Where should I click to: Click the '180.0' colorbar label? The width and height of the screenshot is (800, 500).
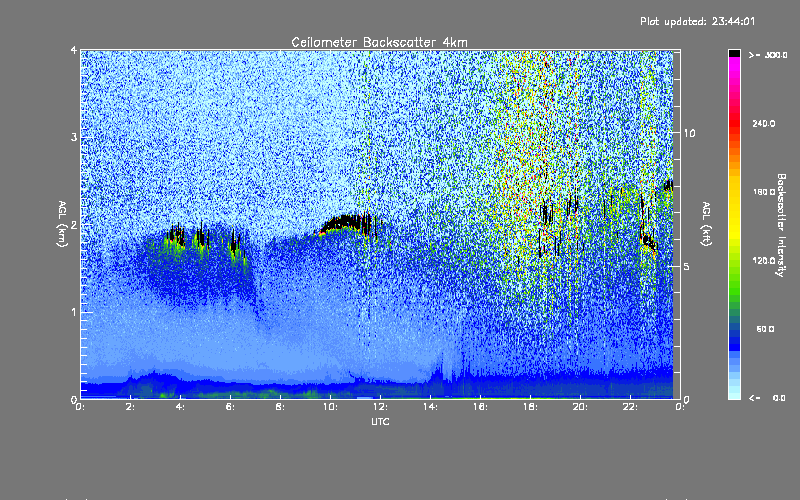tap(764, 192)
